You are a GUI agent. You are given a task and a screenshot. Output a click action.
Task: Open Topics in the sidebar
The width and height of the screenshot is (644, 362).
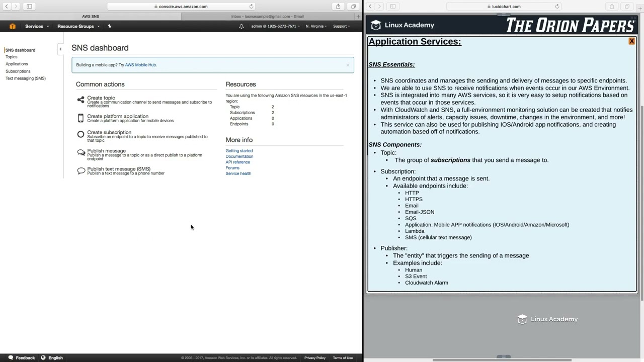pos(12,57)
